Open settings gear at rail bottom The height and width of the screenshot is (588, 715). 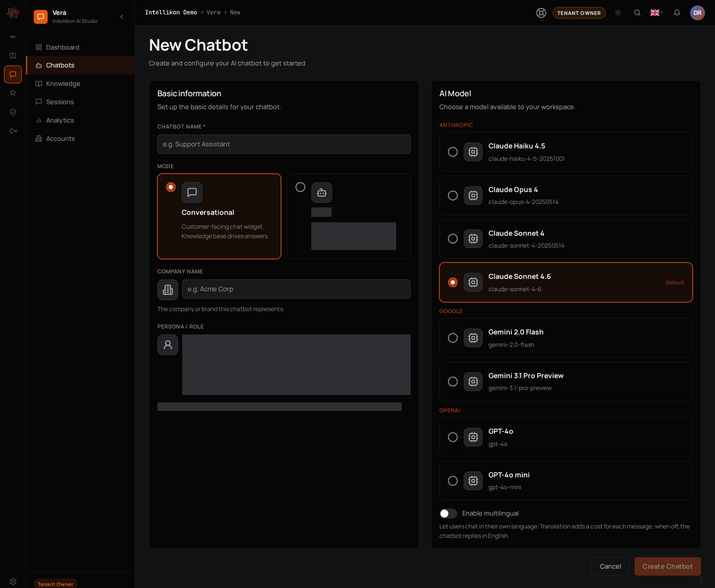[x=13, y=581]
